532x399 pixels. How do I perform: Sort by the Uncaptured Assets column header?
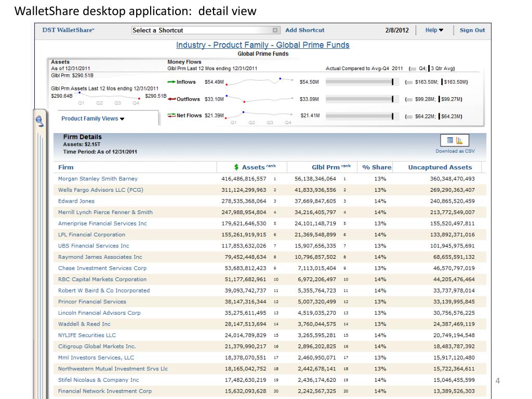(x=440, y=167)
